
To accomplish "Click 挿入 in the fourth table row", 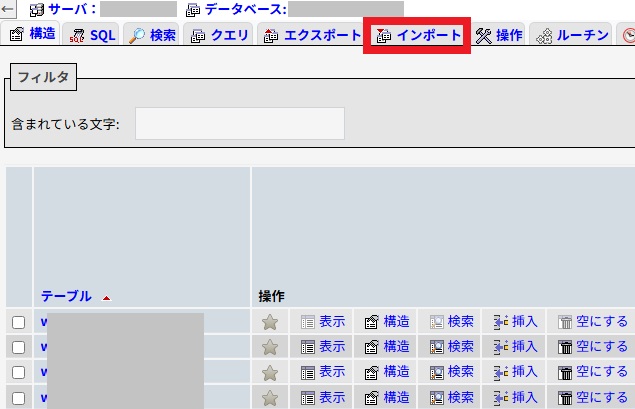I will click(516, 398).
